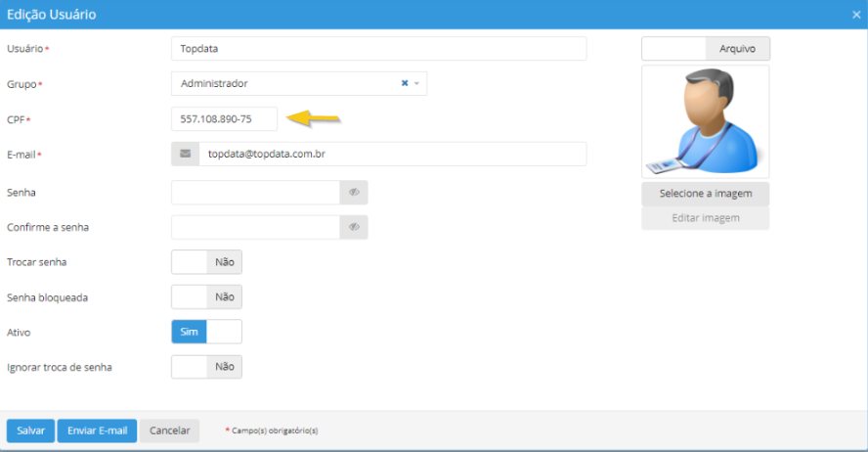This screenshot has width=868, height=452.
Task: Click the Selecione a imagem button
Action: pyautogui.click(x=705, y=194)
